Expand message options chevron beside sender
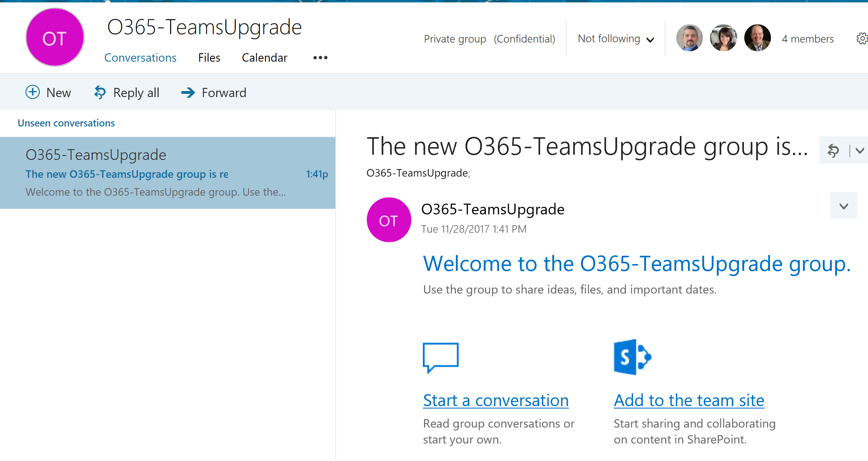 [843, 206]
